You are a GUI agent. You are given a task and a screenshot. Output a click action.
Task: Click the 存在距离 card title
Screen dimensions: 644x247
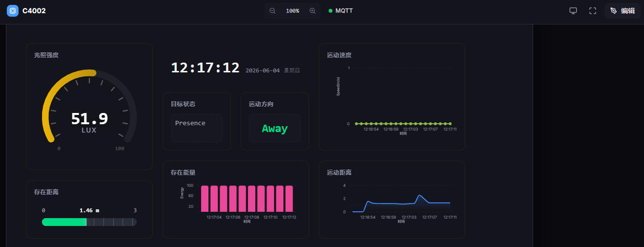tap(46, 192)
